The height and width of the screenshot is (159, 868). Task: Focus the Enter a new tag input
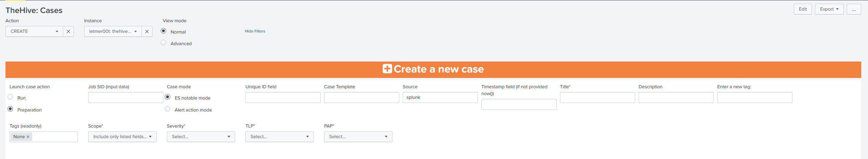(755, 97)
